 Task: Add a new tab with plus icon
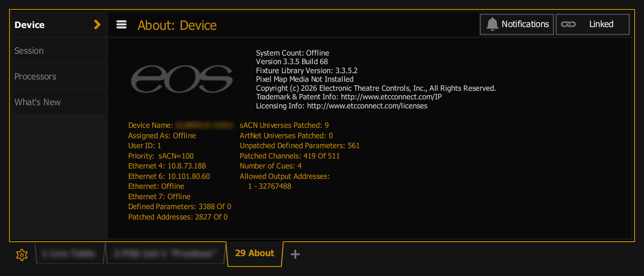click(295, 254)
